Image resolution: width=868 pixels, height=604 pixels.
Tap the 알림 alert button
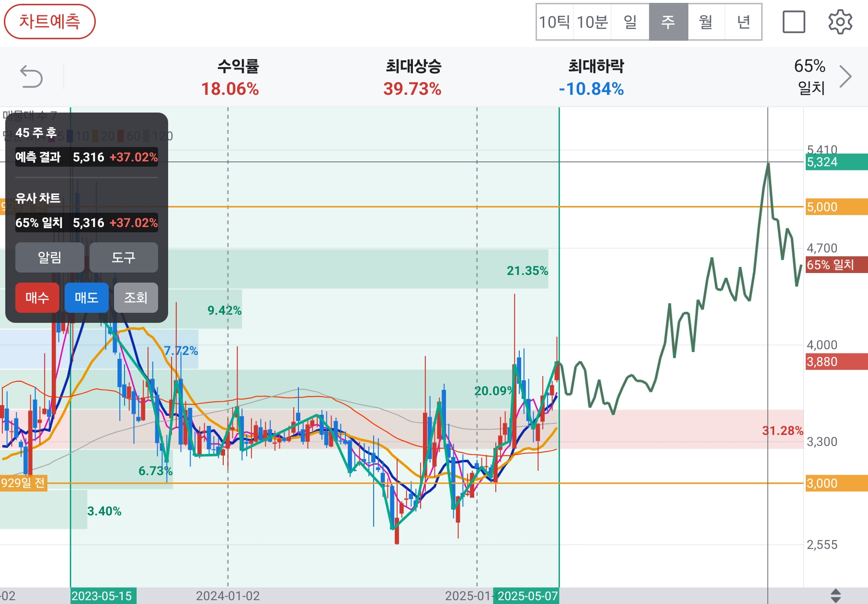click(50, 257)
